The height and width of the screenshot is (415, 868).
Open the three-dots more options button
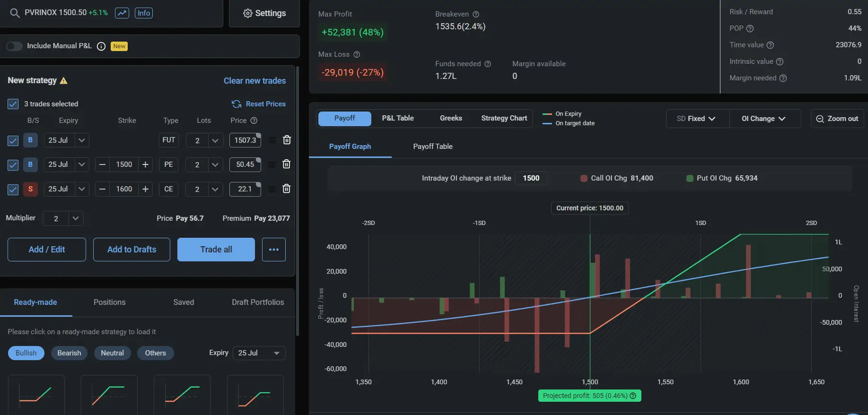coord(274,249)
